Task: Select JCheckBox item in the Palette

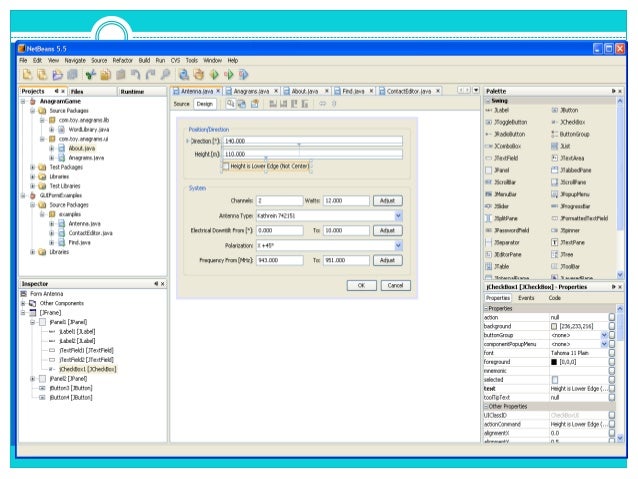Action: 571,121
